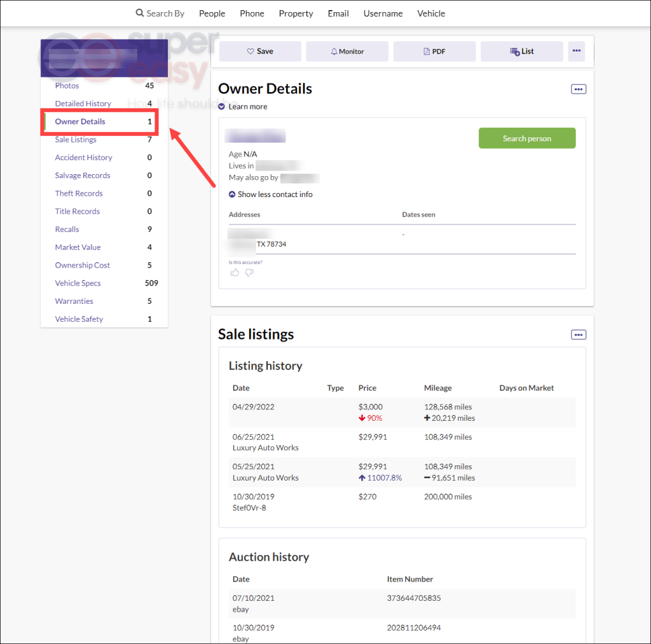The height and width of the screenshot is (644, 651).
Task: Click the TX 78734 address line
Action: click(271, 244)
